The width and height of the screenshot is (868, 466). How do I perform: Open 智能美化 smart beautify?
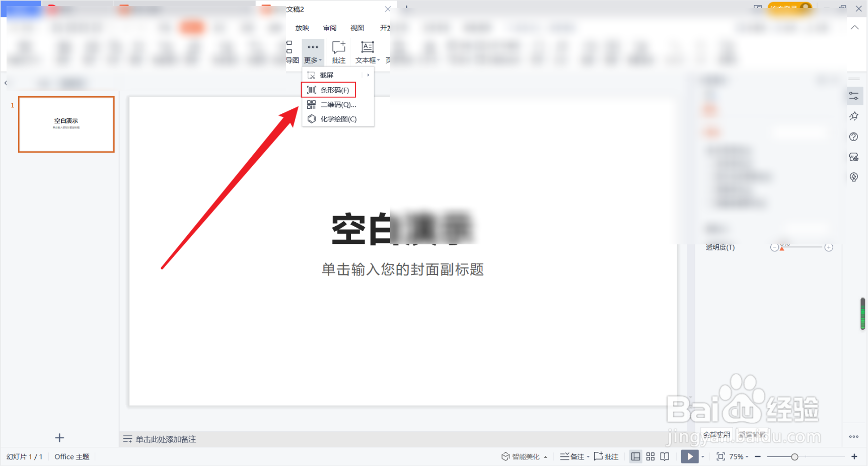521,456
